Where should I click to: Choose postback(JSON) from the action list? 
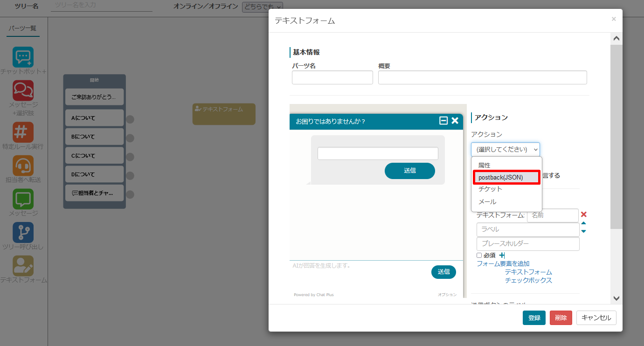pyautogui.click(x=506, y=177)
